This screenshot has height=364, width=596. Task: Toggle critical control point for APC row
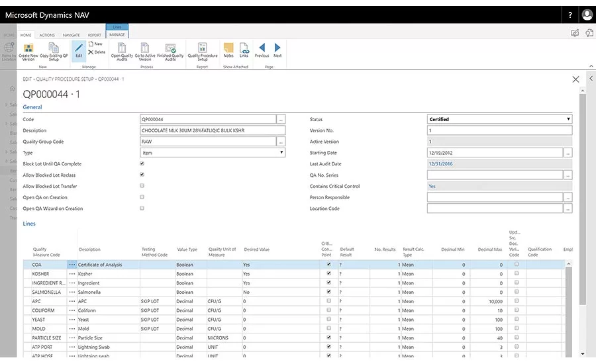(x=328, y=300)
